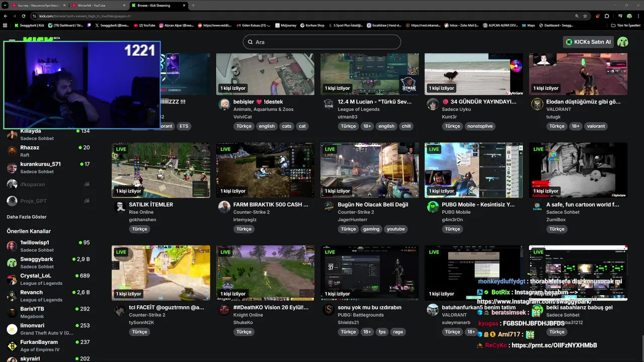The image size is (644, 362).
Task: Click the Kunt3r channel avatar
Action: (433, 104)
